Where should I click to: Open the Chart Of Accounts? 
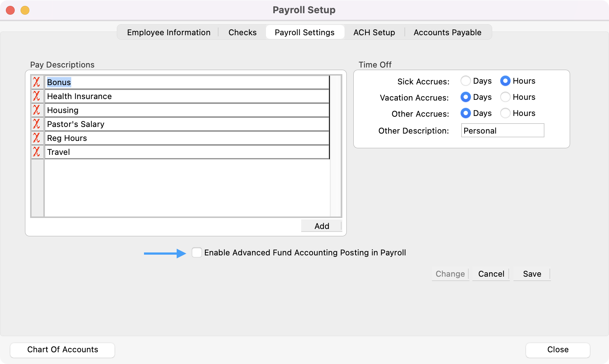[x=62, y=350]
